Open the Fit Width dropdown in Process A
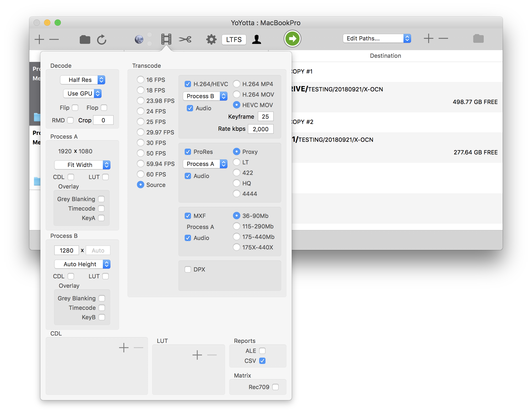The image size is (532, 418). tap(82, 165)
